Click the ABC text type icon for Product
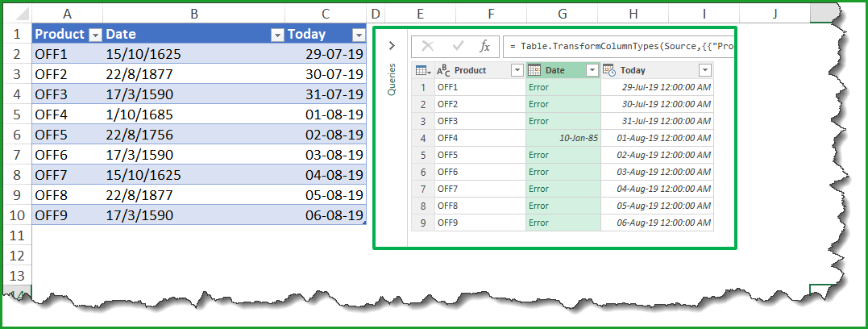The image size is (868, 329). (443, 70)
